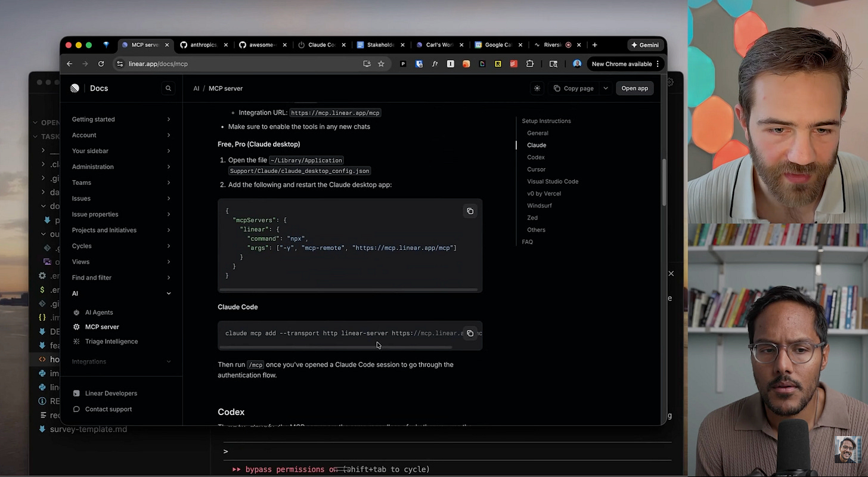Expand Integrations sidebar section
868x477 pixels.
point(121,361)
